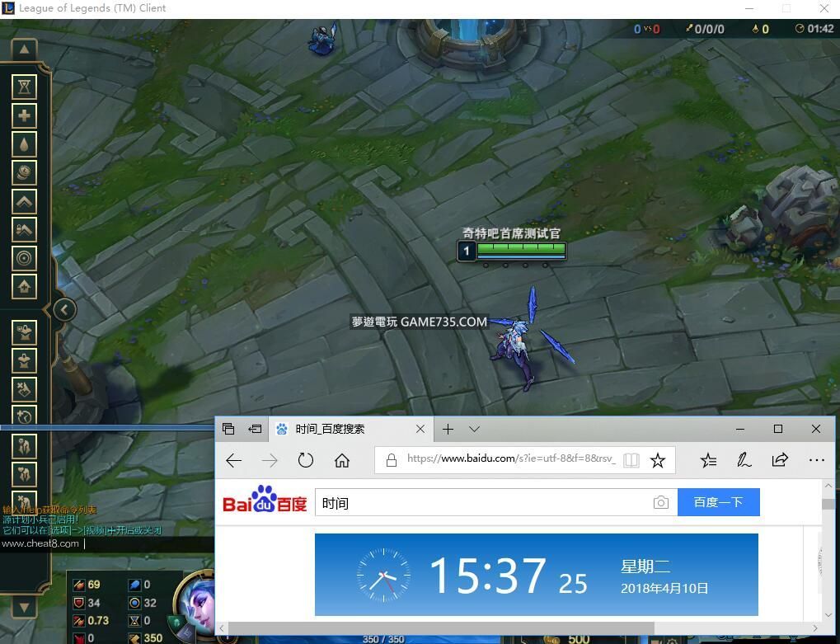
Task: Click the up arrow above the practice panel
Action: [24, 49]
